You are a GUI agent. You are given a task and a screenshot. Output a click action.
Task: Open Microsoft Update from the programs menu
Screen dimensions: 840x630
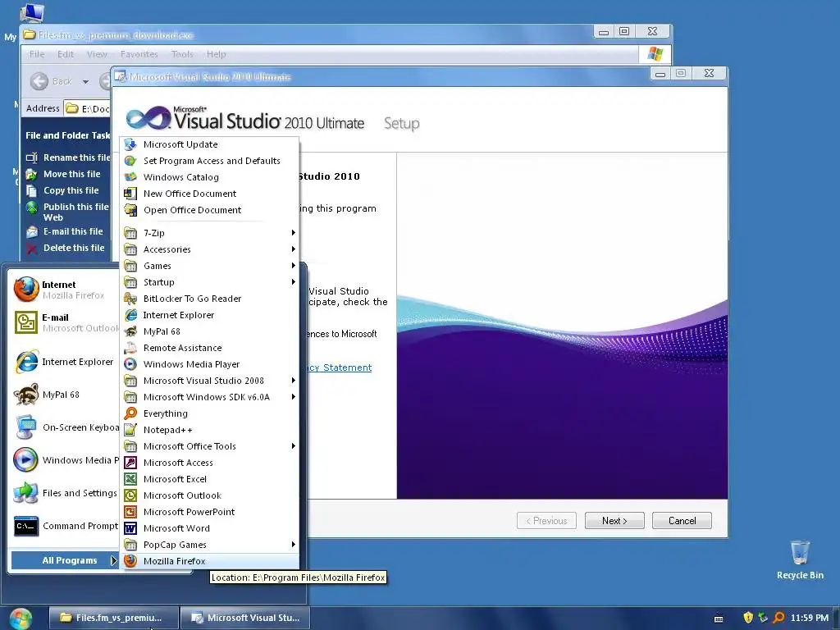point(209,144)
